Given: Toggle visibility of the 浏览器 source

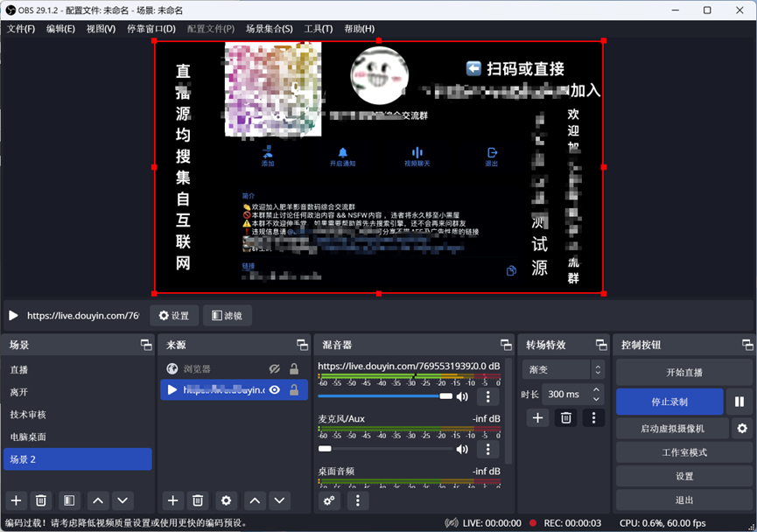Looking at the screenshot, I should click(275, 369).
